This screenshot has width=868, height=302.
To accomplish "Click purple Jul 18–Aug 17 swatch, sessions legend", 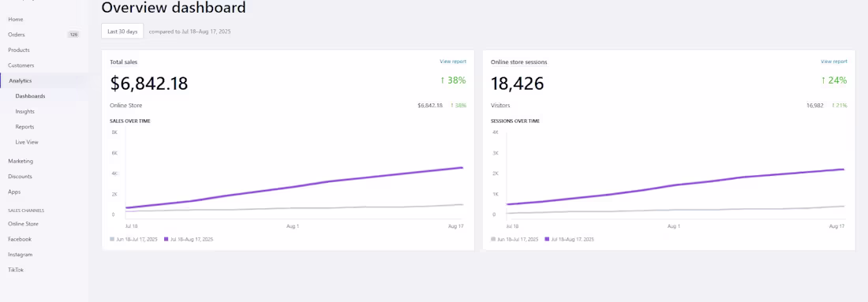I will (548, 240).
